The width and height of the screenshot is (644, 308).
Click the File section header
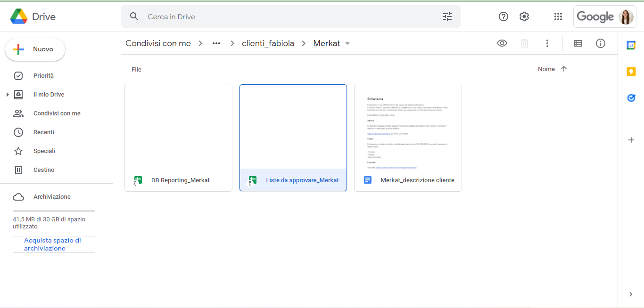pos(136,70)
